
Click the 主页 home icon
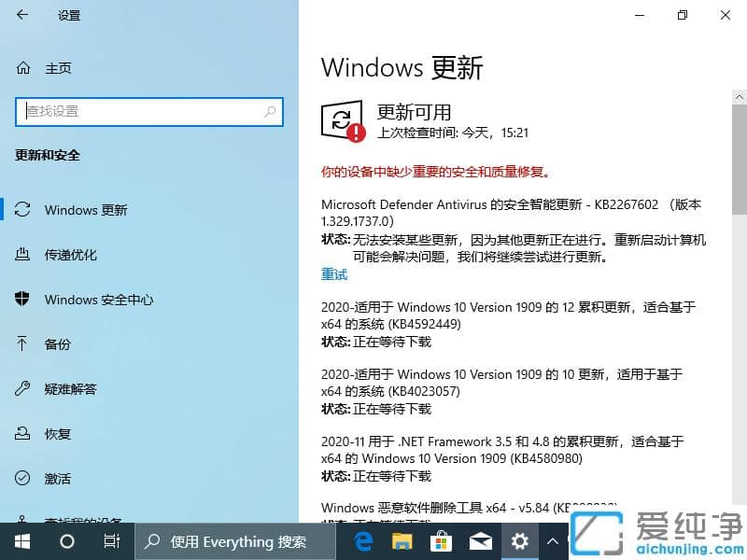pos(22,68)
